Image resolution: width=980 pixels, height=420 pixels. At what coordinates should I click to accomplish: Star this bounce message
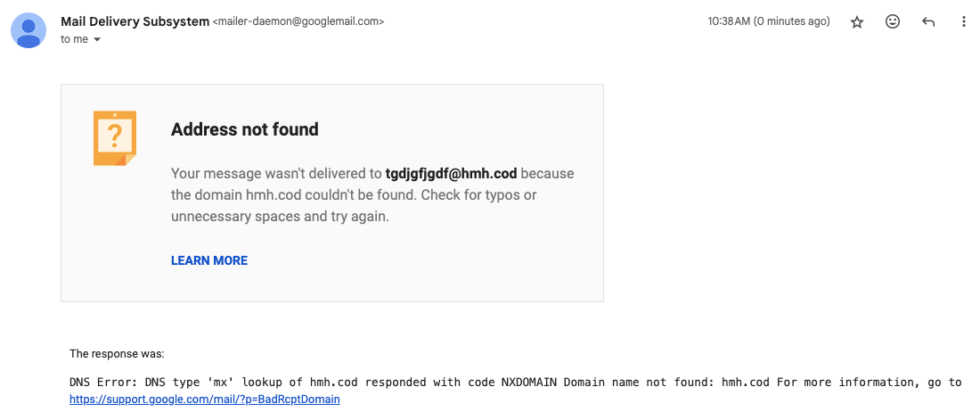857,22
